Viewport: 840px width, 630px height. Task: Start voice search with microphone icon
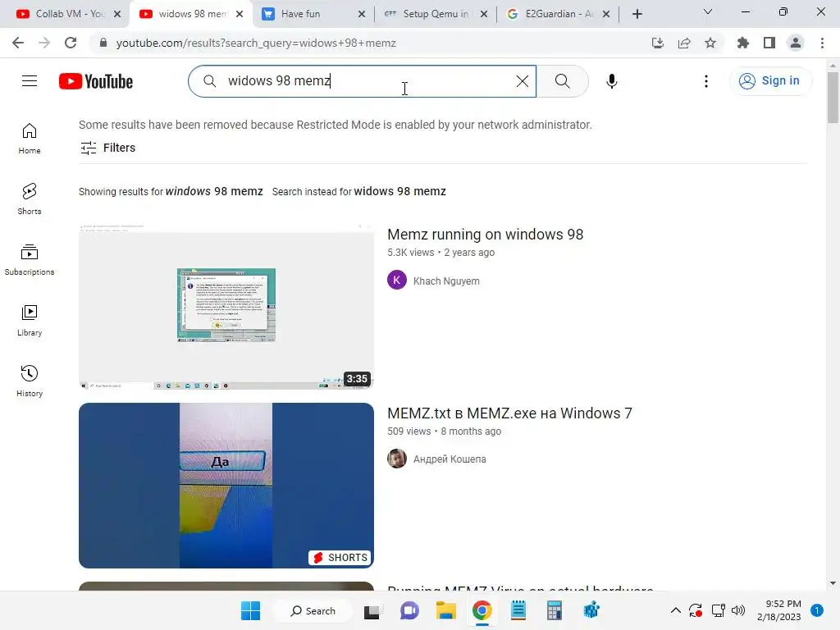point(612,81)
